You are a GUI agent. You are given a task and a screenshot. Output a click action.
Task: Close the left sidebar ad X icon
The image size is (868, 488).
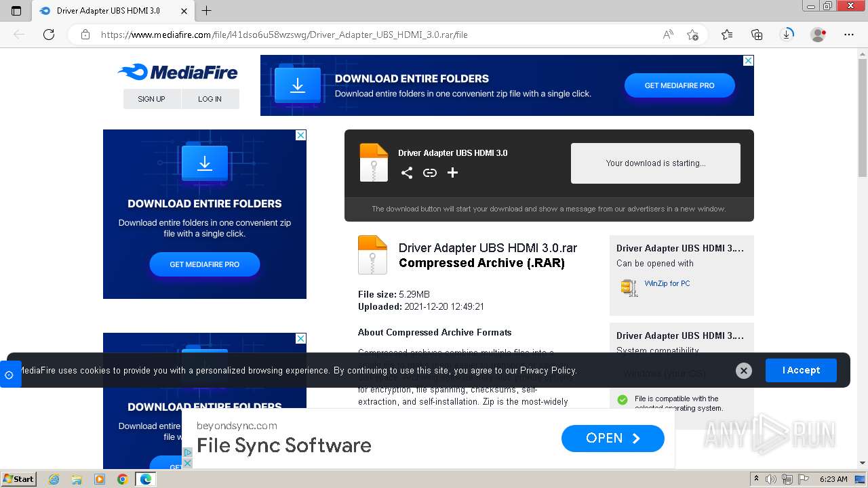[x=300, y=135]
